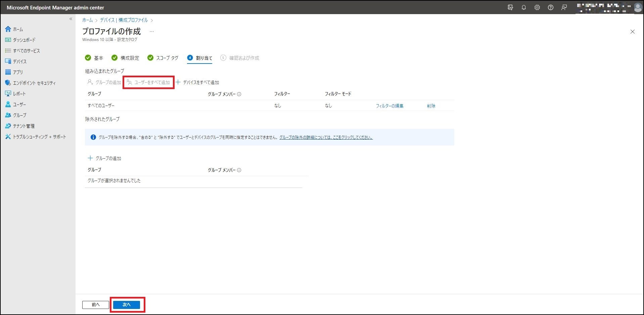Open the ellipsis menu beside プロファイルの作成
Image resolution: width=644 pixels, height=315 pixels.
coord(152,32)
